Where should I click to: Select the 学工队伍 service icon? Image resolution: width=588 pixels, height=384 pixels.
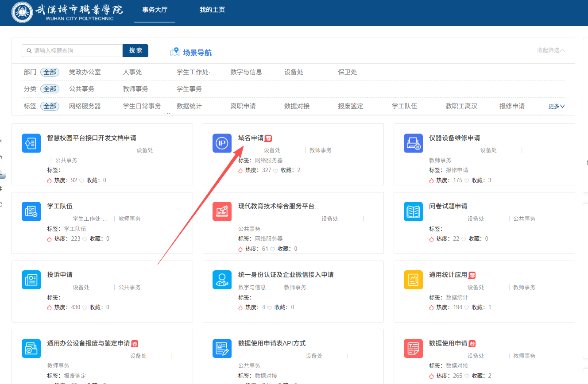tap(31, 211)
